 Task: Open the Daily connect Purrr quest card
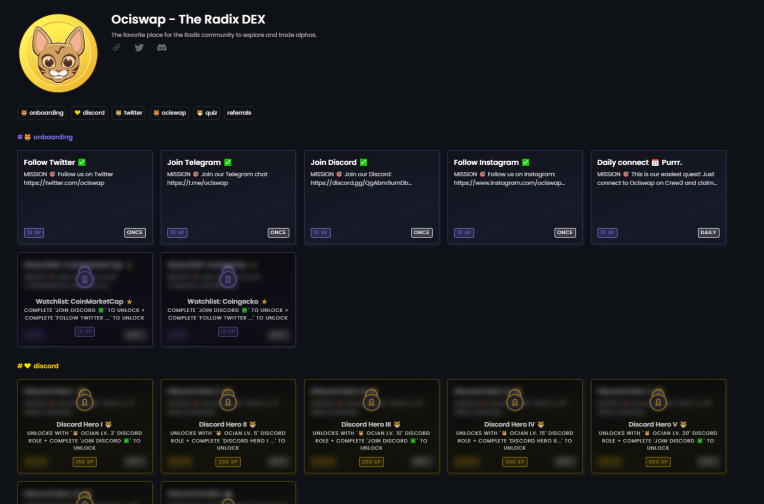pos(658,197)
